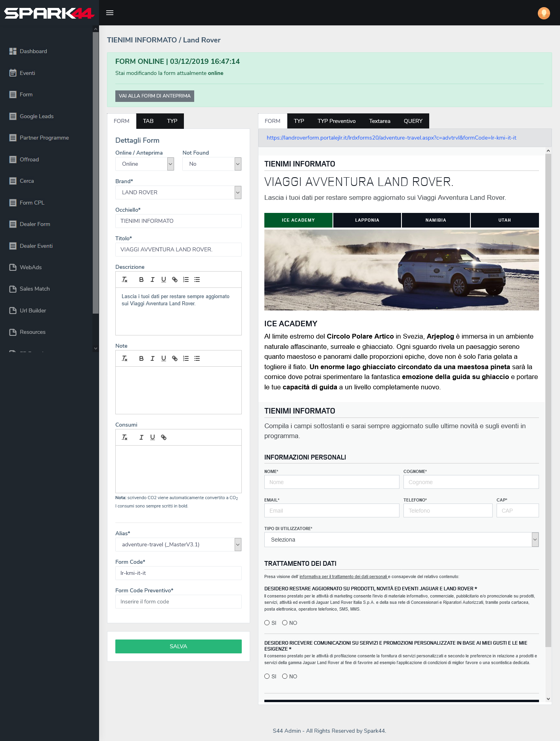Clear formatting in Note editor
Screen dimensions: 560x741
coord(124,358)
